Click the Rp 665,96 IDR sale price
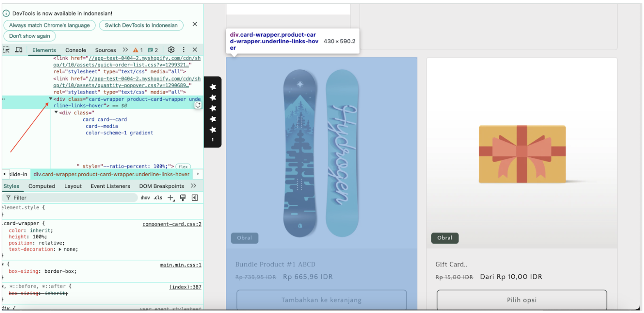644x313 pixels. (x=308, y=276)
